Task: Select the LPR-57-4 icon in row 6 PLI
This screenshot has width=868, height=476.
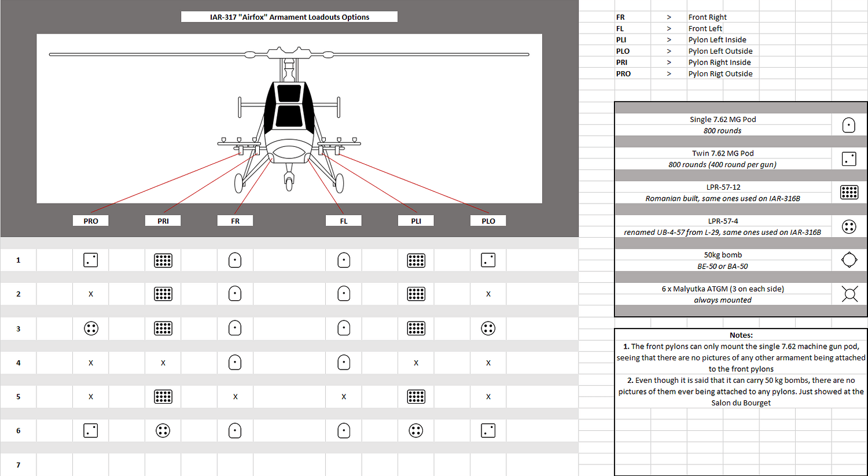Action: click(416, 431)
